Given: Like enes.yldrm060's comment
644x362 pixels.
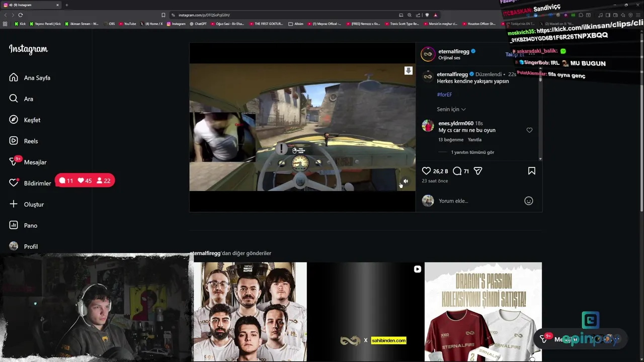Looking at the screenshot, I should click(529, 130).
